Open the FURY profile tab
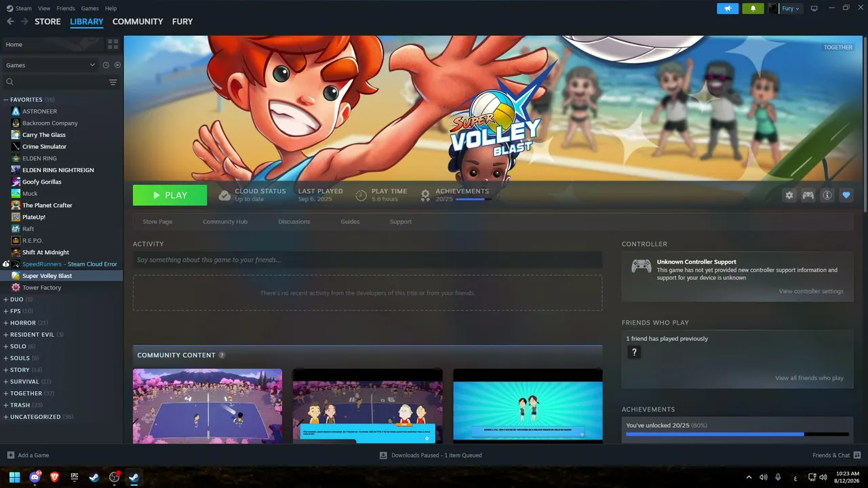The width and height of the screenshot is (868, 488). pyautogui.click(x=182, y=22)
